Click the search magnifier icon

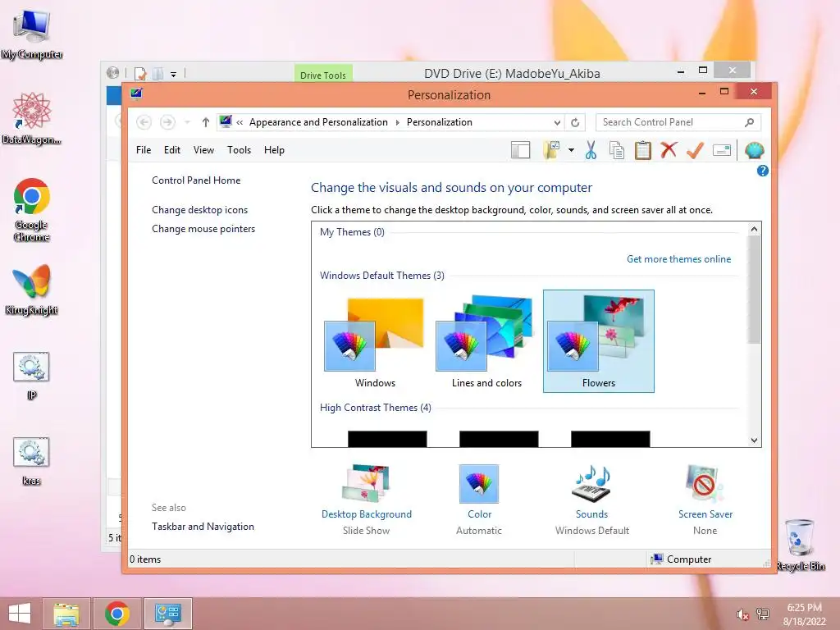[x=750, y=123]
